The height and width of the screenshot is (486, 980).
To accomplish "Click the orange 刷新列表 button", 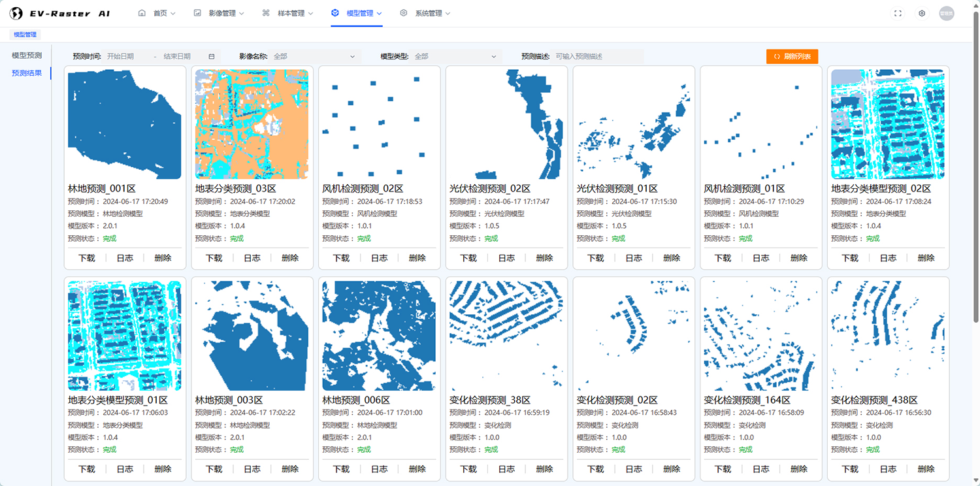I will tap(792, 57).
